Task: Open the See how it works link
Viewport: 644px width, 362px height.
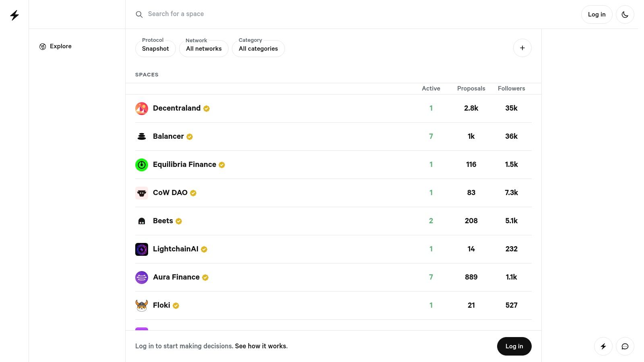Action: tap(261, 346)
